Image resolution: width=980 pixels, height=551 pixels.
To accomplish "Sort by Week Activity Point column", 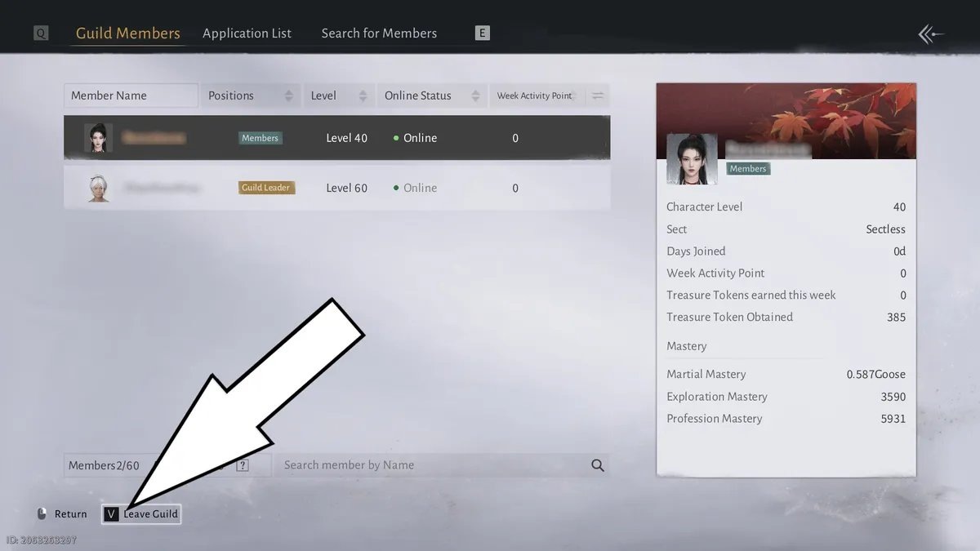I will pyautogui.click(x=537, y=96).
